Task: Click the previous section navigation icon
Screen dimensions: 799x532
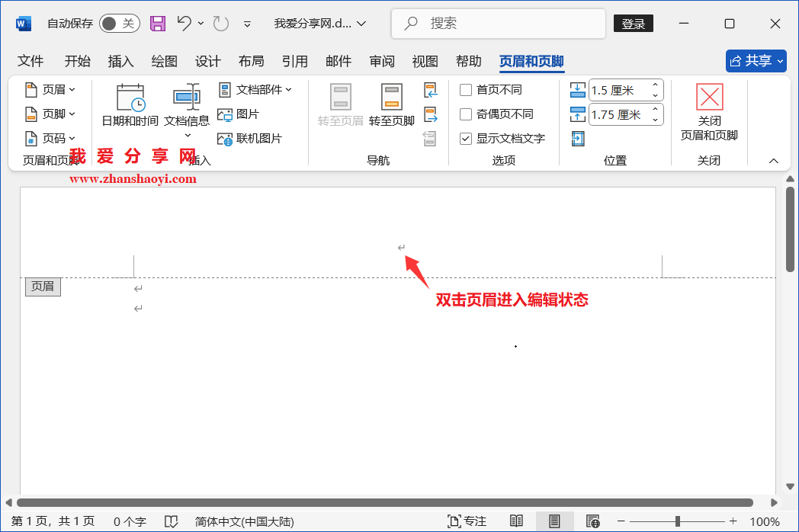Action: click(431, 90)
